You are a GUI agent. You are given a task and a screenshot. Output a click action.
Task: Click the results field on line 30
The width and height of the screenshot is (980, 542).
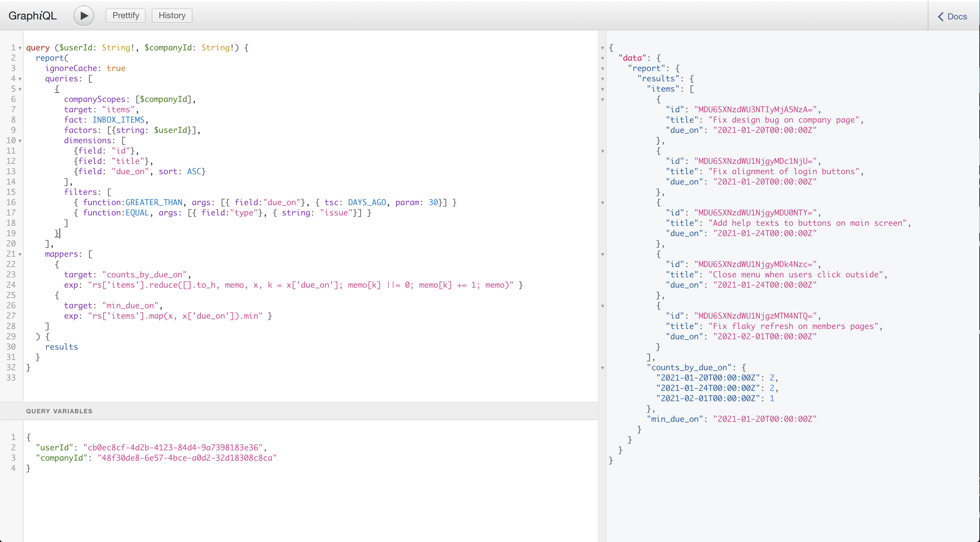(61, 347)
